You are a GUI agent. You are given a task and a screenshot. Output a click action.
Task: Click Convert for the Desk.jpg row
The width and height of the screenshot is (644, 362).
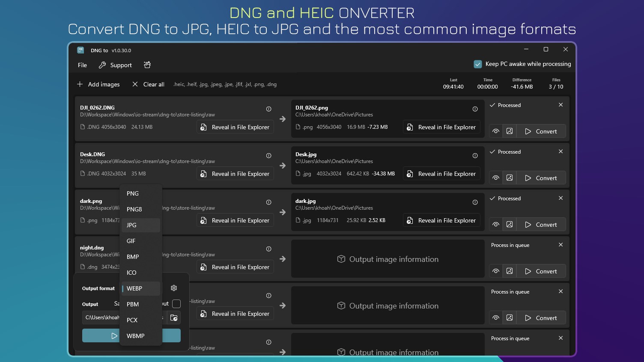pyautogui.click(x=541, y=178)
